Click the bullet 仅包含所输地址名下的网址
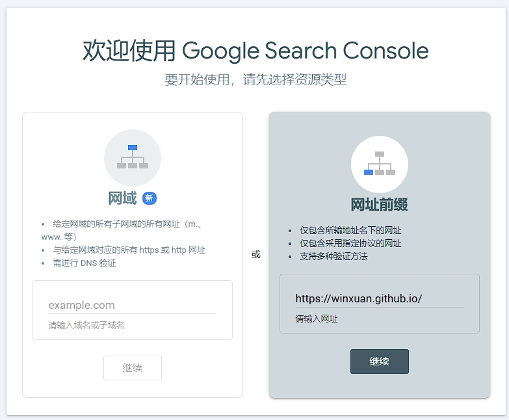Screen dimensions: 509x420 350,230
